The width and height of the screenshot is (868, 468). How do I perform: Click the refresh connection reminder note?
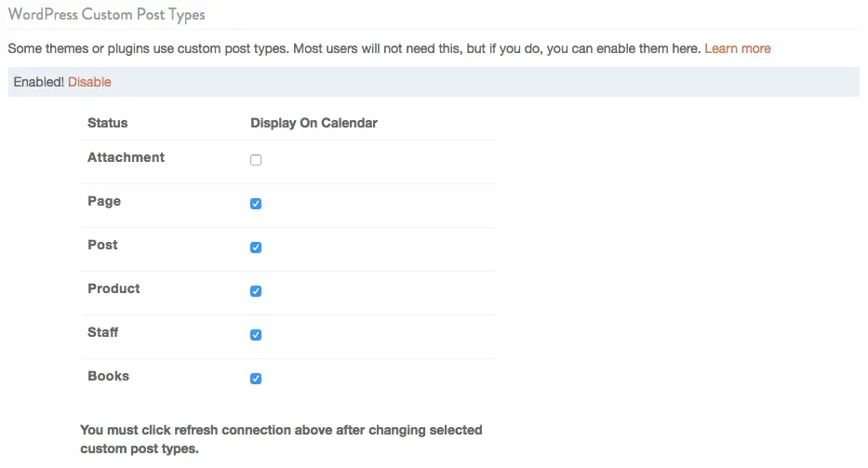(x=281, y=439)
